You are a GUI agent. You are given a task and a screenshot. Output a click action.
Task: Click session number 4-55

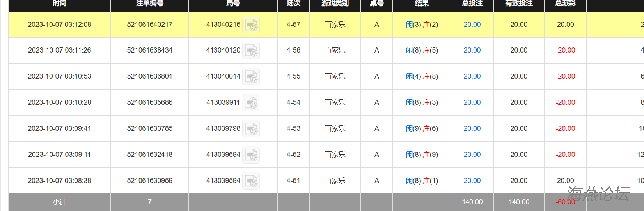293,76
